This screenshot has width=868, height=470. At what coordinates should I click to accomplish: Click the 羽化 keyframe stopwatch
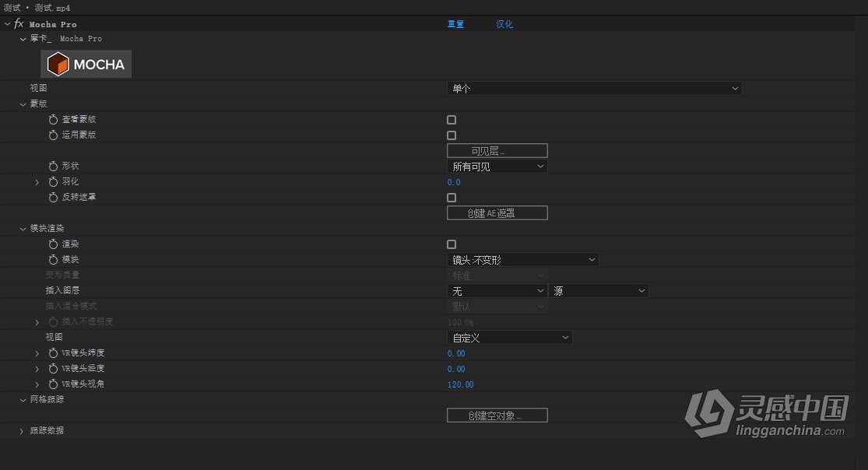tap(53, 181)
